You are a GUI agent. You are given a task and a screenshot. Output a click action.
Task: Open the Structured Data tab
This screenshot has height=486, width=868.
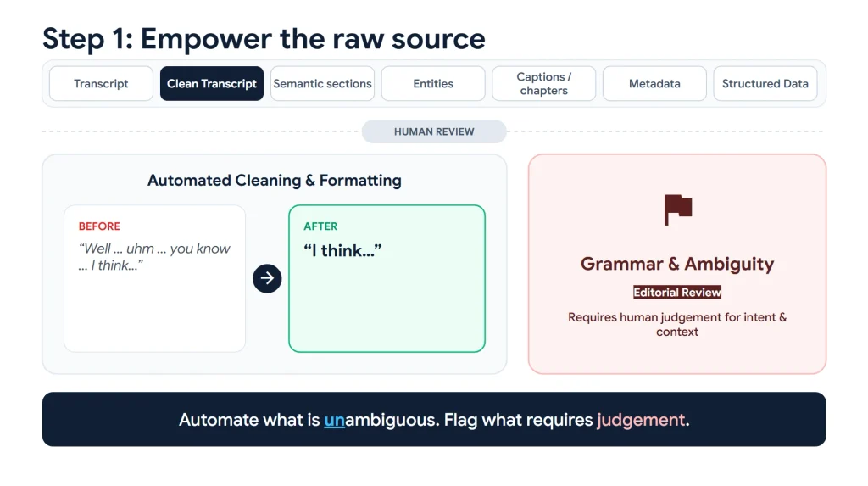tap(765, 84)
